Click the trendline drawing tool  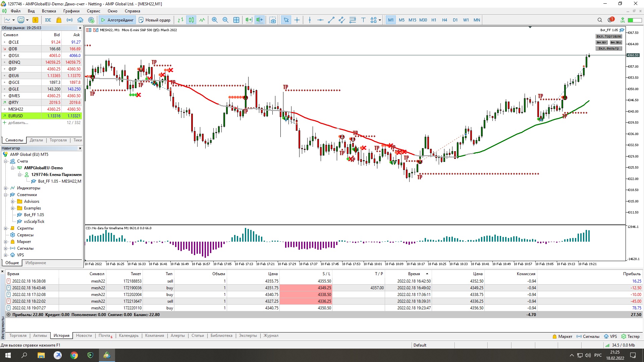(x=331, y=20)
